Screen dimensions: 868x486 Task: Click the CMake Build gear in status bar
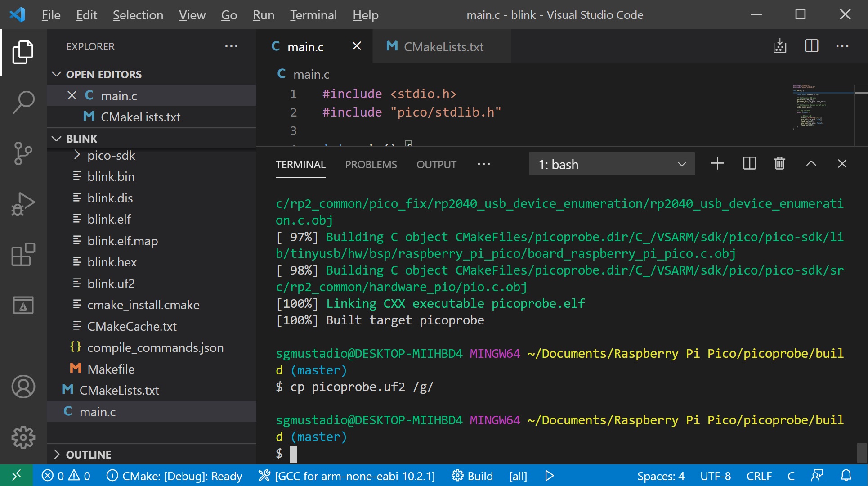click(x=472, y=476)
